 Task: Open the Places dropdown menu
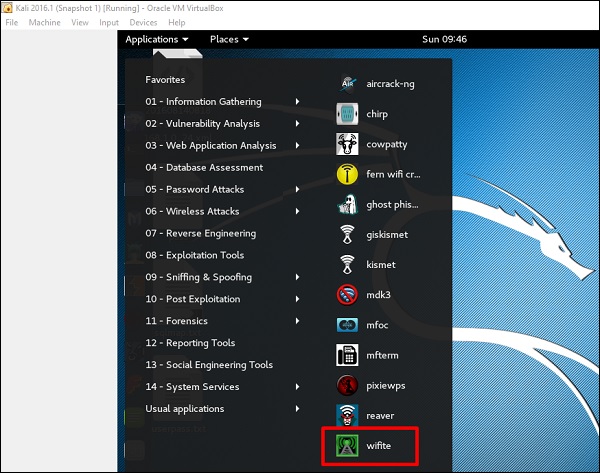click(x=229, y=40)
